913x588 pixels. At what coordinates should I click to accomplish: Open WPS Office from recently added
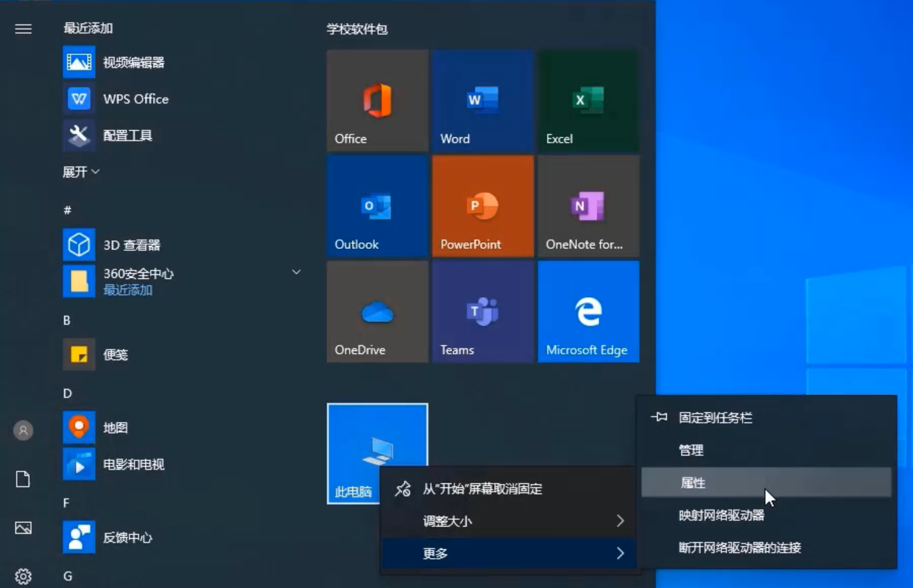pos(135,99)
